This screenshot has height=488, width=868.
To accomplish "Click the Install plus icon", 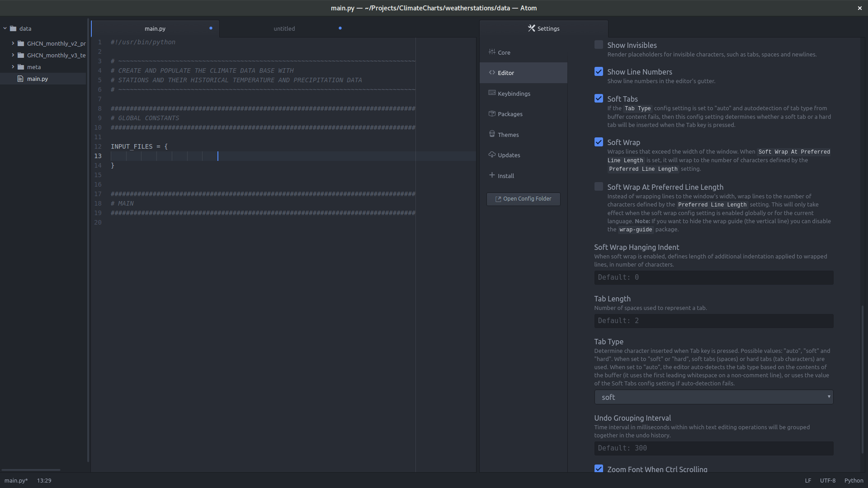I will (x=492, y=175).
